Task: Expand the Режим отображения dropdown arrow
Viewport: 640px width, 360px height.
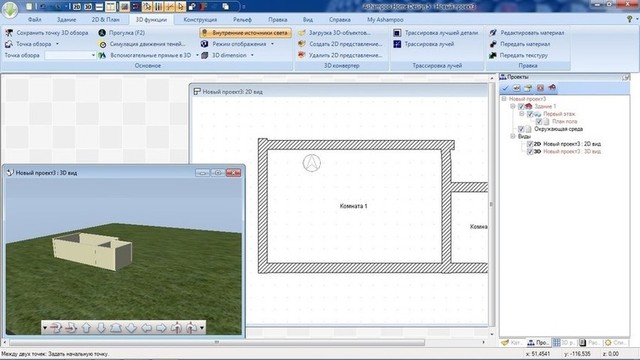Action: pyautogui.click(x=272, y=44)
